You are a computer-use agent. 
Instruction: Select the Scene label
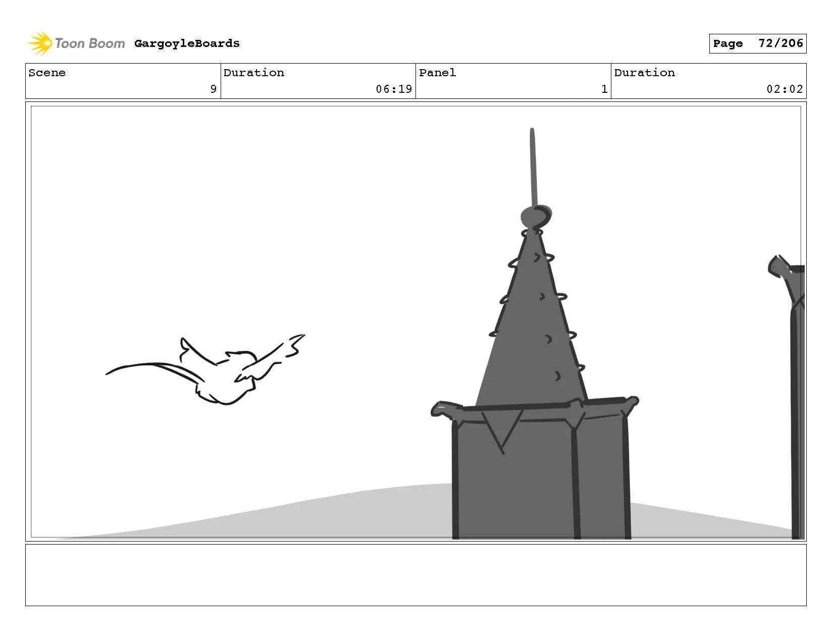(x=47, y=73)
